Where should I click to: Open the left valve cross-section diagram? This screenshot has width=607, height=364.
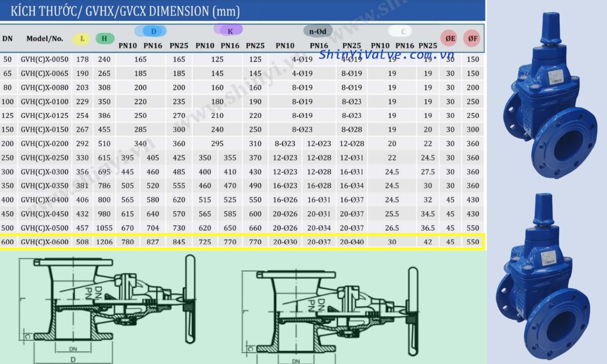pos(109,308)
